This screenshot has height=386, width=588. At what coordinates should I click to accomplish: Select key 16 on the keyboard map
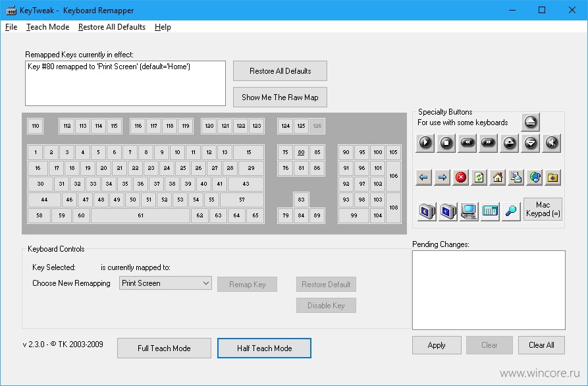38,168
